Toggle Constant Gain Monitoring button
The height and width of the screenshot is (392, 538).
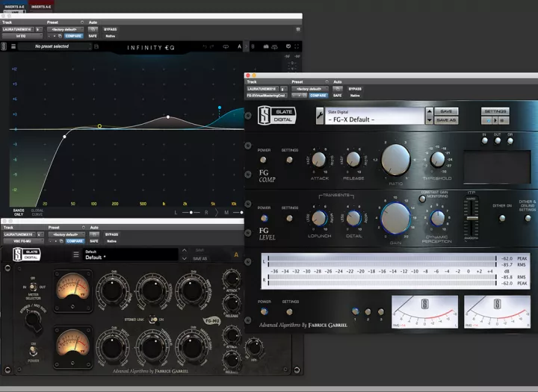(422, 199)
